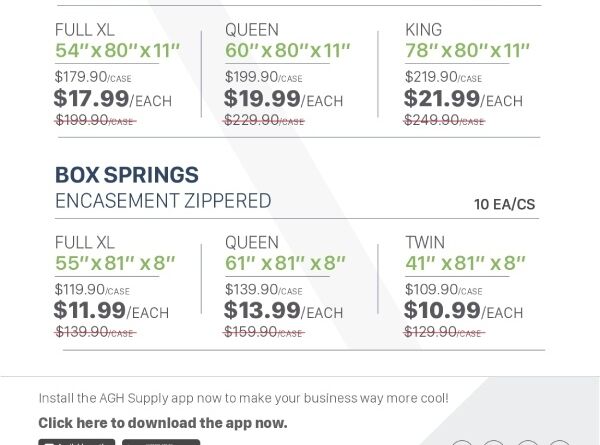Click the Twin 41"x81"x8" box spring size
The height and width of the screenshot is (445, 600).
[465, 263]
